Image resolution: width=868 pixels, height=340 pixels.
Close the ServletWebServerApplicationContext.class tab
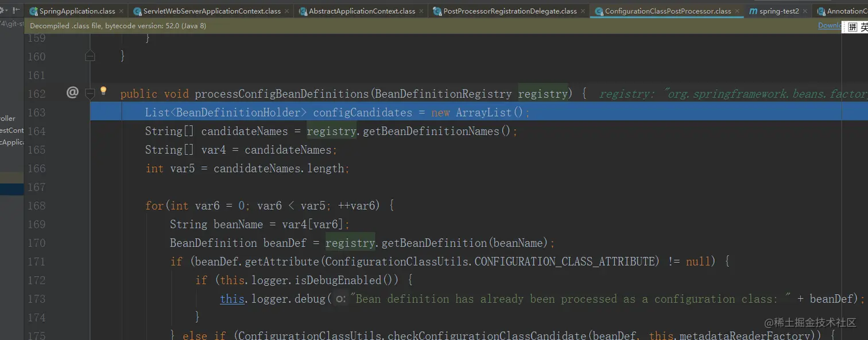tap(287, 11)
